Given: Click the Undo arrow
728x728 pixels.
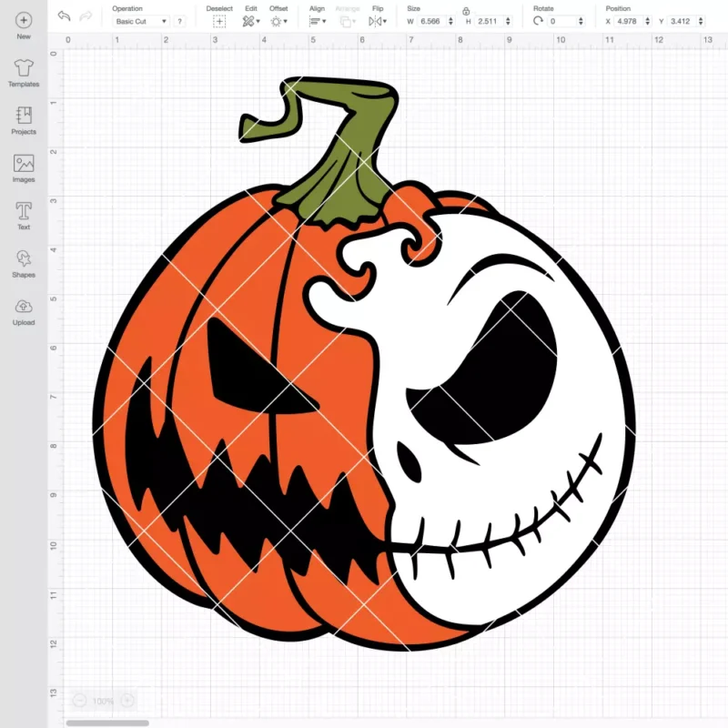Looking at the screenshot, I should pos(64,15).
